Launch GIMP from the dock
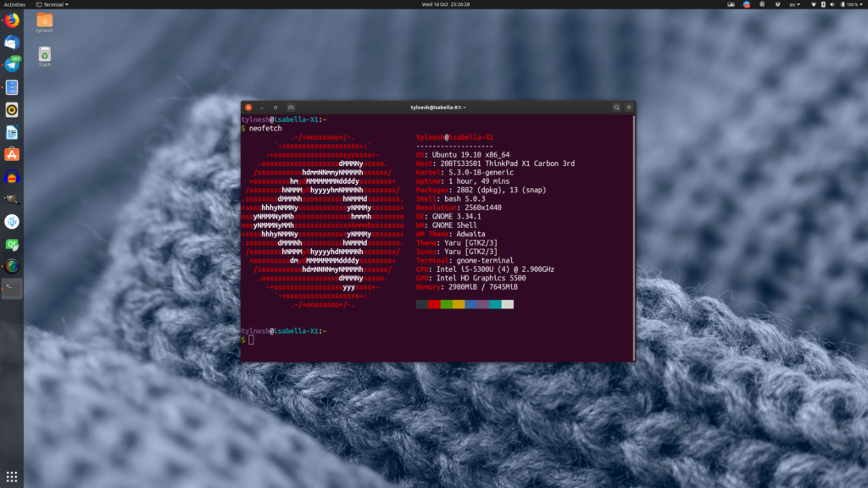The height and width of the screenshot is (488, 868). [12, 199]
